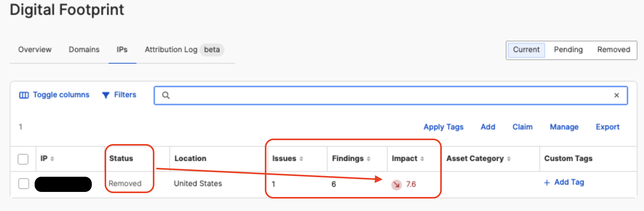Clear the search with the X icon
This screenshot has height=211, width=644.
616,95
